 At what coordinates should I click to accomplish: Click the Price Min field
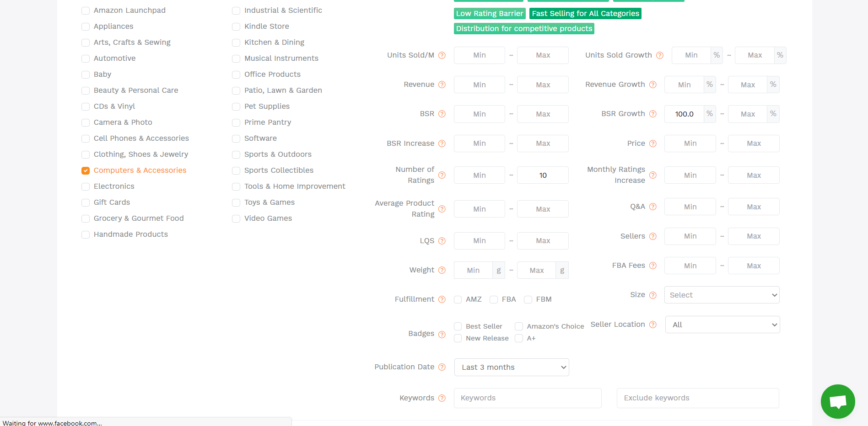pos(690,144)
